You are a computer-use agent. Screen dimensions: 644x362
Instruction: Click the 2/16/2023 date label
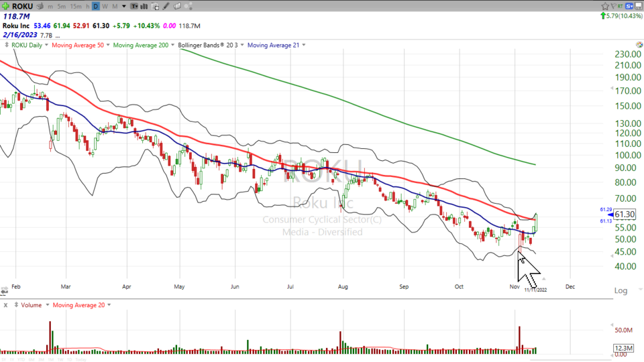19,35
